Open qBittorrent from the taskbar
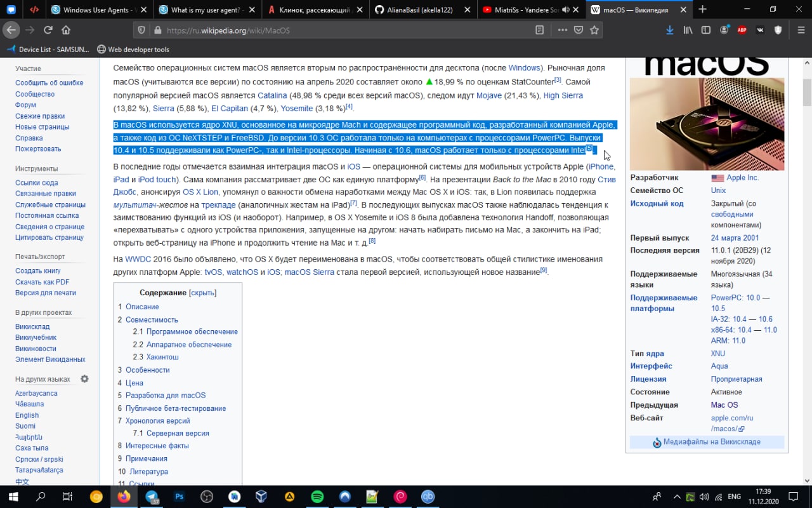 point(428,497)
